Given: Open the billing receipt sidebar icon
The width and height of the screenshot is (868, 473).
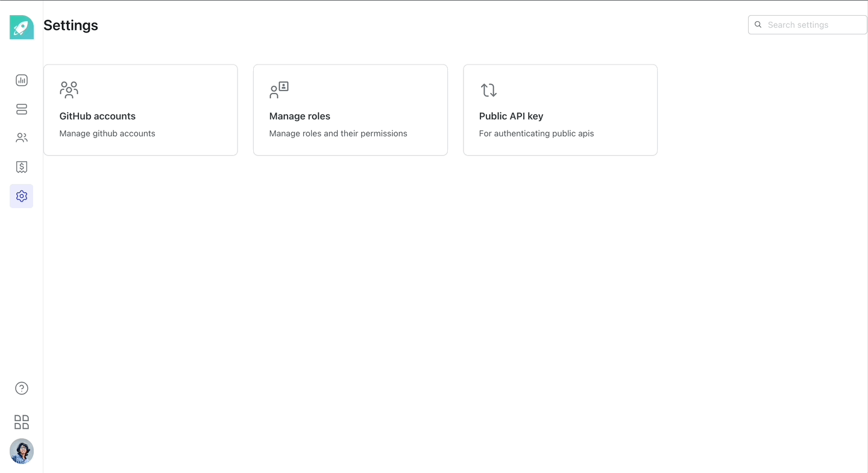Looking at the screenshot, I should (x=22, y=167).
